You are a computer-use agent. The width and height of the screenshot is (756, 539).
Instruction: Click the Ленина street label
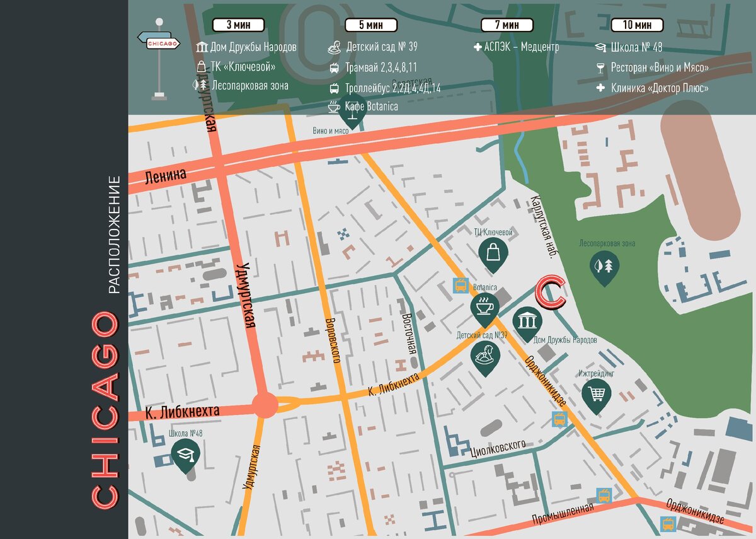(166, 175)
